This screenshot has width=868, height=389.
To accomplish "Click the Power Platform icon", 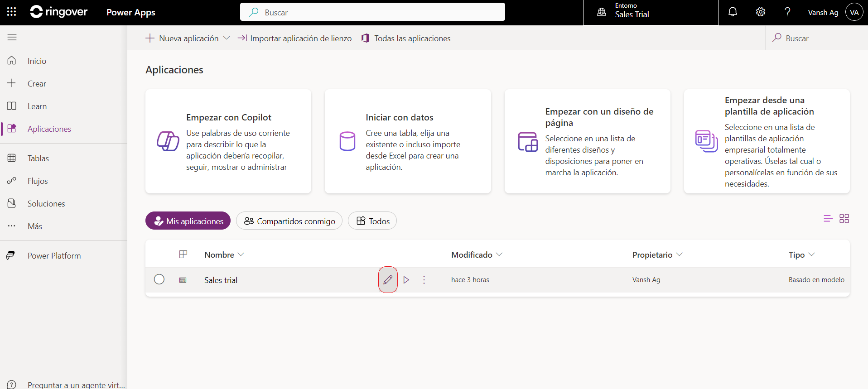I will pos(10,255).
